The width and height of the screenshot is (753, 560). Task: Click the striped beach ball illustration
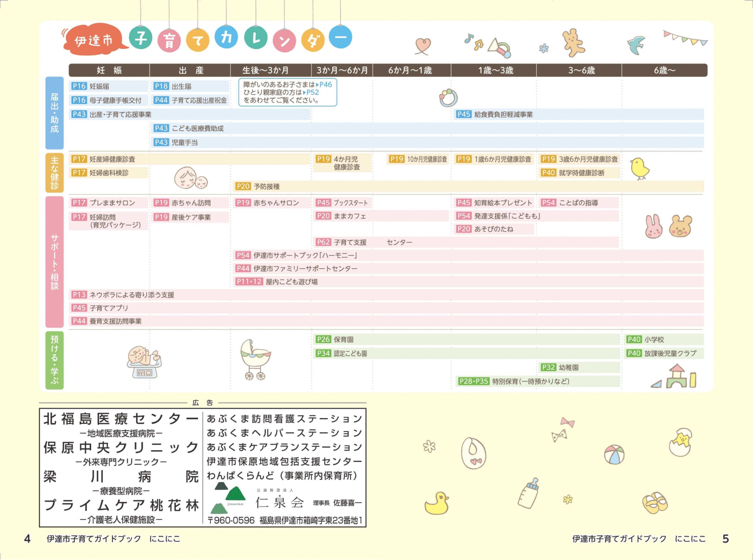coord(614,455)
